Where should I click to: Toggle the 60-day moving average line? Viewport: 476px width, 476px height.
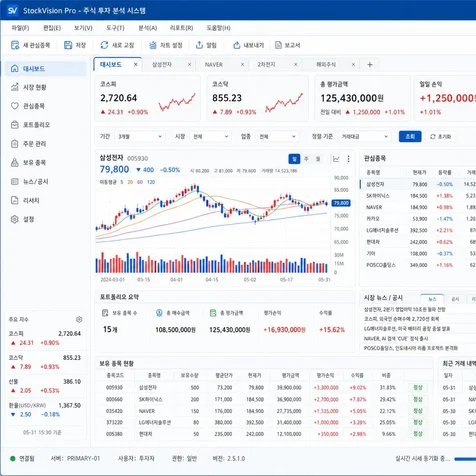[x=140, y=182]
